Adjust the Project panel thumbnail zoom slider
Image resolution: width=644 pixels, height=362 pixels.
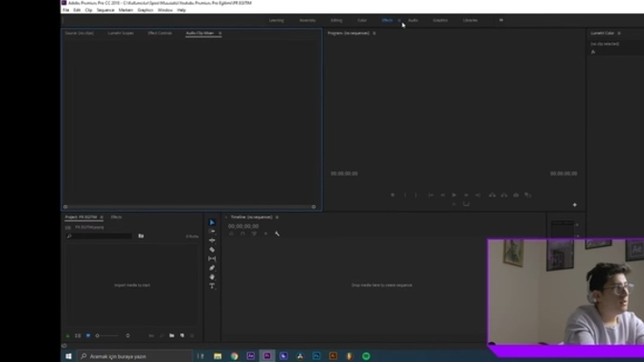click(x=106, y=336)
